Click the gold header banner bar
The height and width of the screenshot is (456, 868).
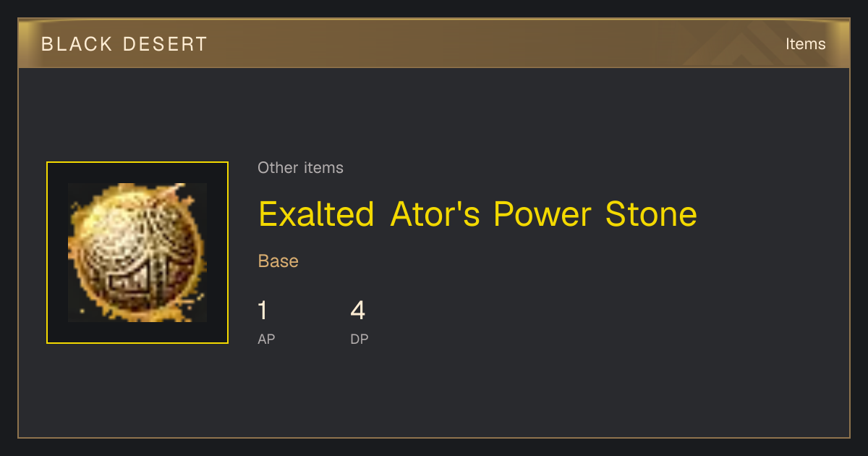pyautogui.click(x=434, y=43)
